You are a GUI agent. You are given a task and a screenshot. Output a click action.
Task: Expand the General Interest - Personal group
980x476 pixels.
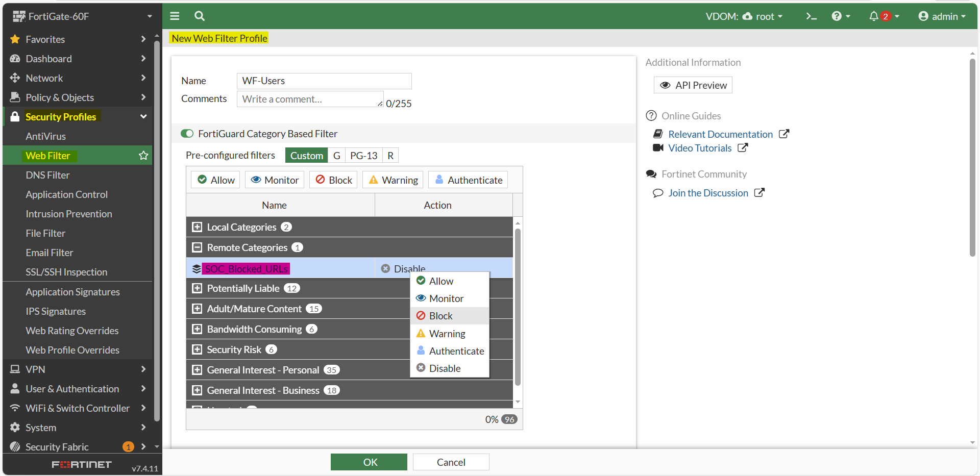pos(197,370)
